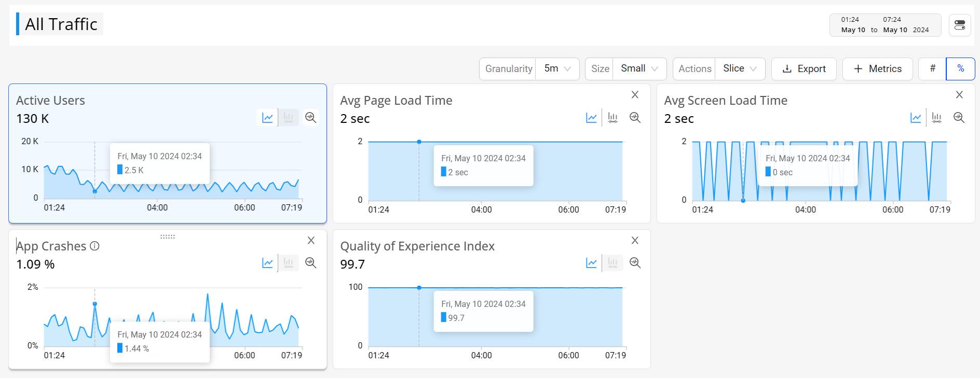Viewport: 980px width, 378px height.
Task: Grab the App Crashes card drag handle
Action: (167, 236)
